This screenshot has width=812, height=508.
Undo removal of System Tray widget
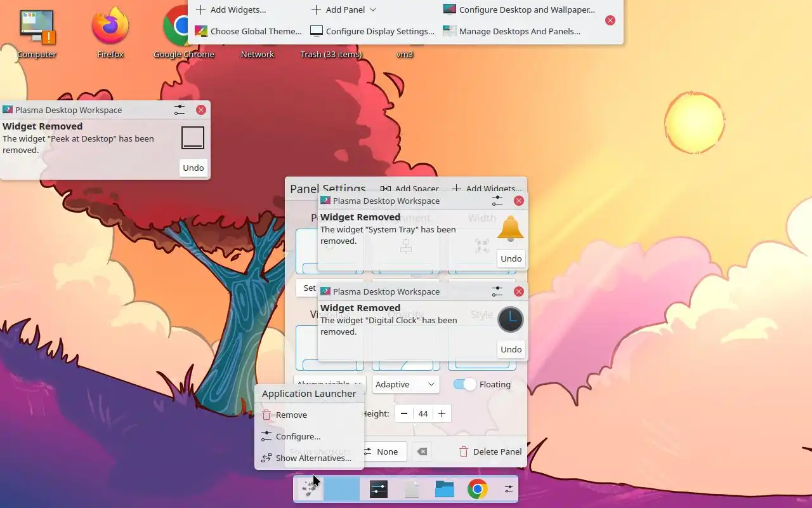point(511,258)
